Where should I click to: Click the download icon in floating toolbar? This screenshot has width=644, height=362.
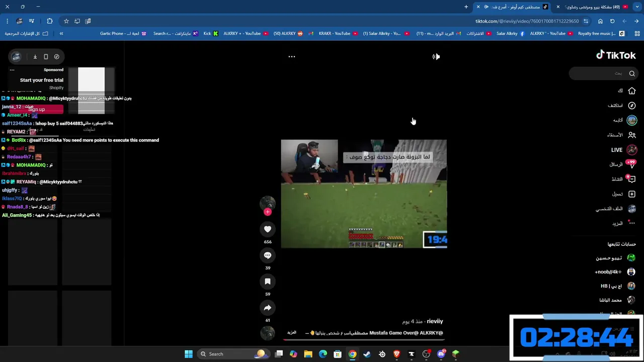35,57
